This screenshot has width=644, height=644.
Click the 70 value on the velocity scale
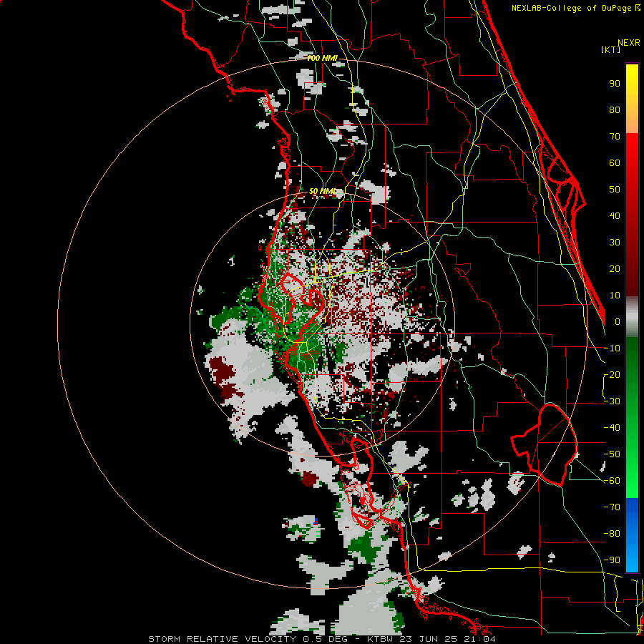615,137
